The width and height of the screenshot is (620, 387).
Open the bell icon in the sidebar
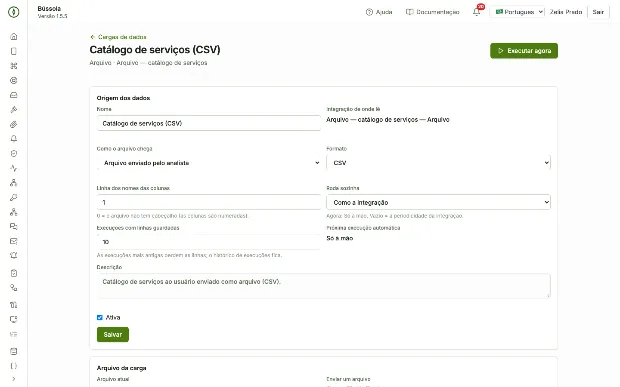click(x=13, y=139)
